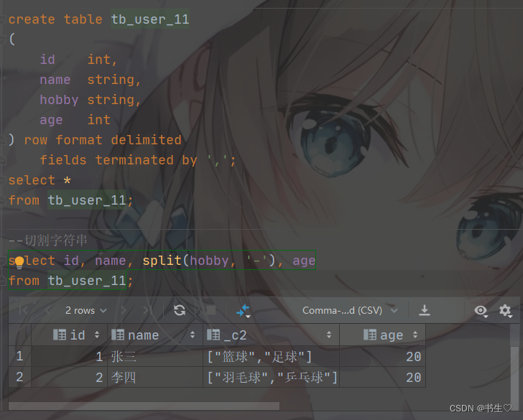This screenshot has height=420, width=523.
Task: Click table name tb_user_11 in create statement
Action: click(x=150, y=19)
